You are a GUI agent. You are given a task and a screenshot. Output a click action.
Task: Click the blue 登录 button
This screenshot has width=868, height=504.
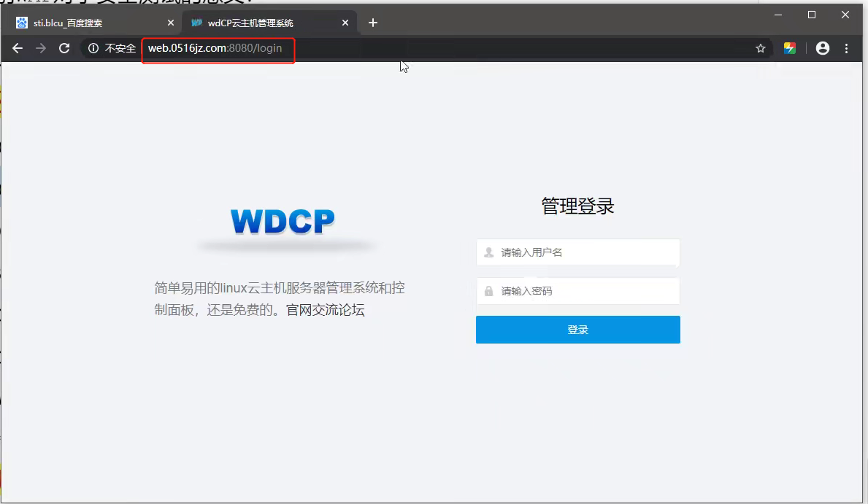coord(578,330)
